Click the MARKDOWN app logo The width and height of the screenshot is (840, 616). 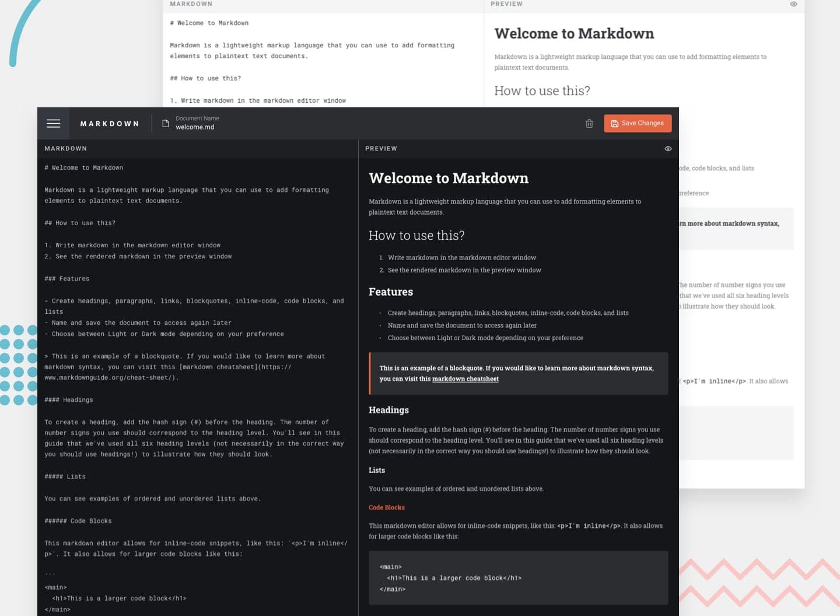pos(110,123)
